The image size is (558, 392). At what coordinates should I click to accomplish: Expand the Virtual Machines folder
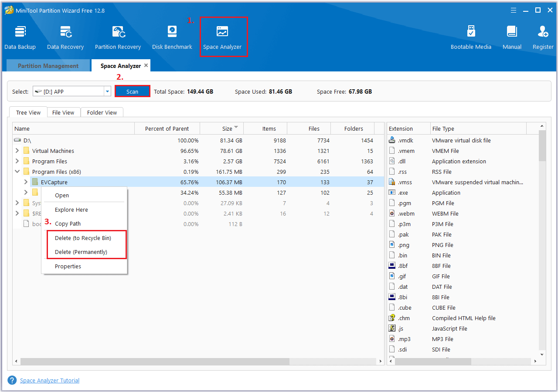point(17,151)
